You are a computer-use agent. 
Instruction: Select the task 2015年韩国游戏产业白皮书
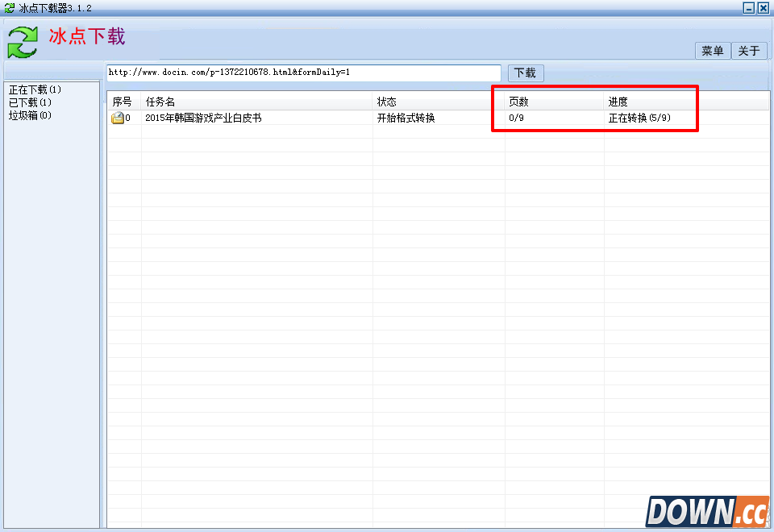[203, 118]
